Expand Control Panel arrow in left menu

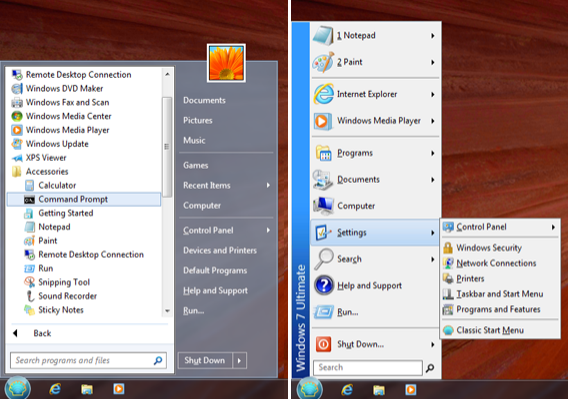coord(268,230)
